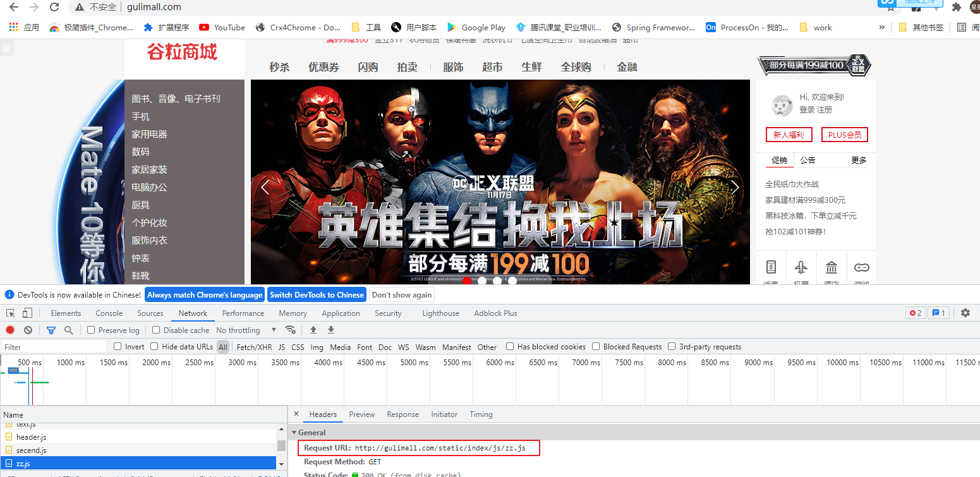Click the PLUS会员 button
The height and width of the screenshot is (477, 980).
pyautogui.click(x=845, y=135)
